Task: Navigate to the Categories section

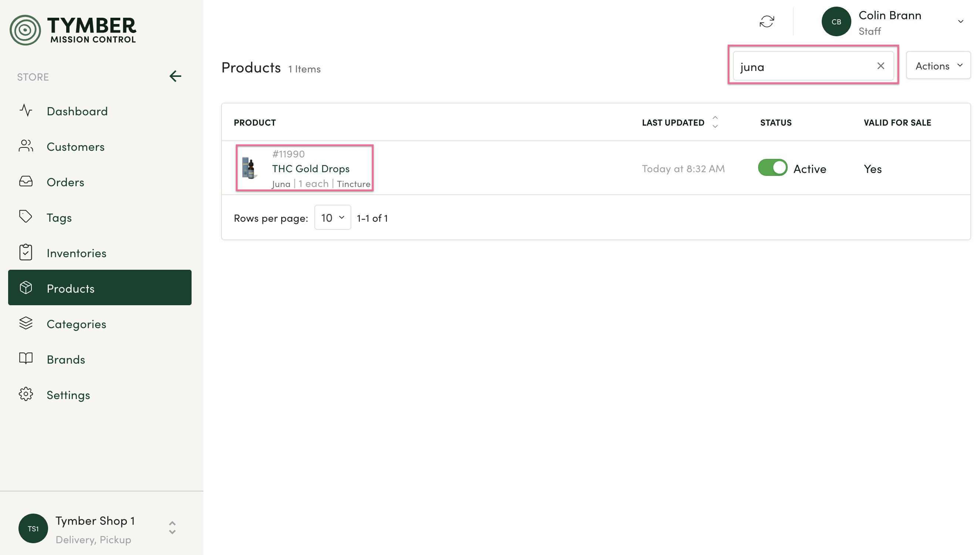Action: 76,324
